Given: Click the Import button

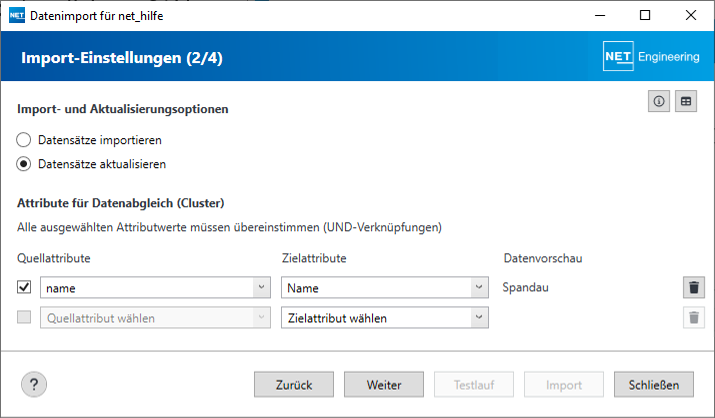Looking at the screenshot, I should point(564,385).
